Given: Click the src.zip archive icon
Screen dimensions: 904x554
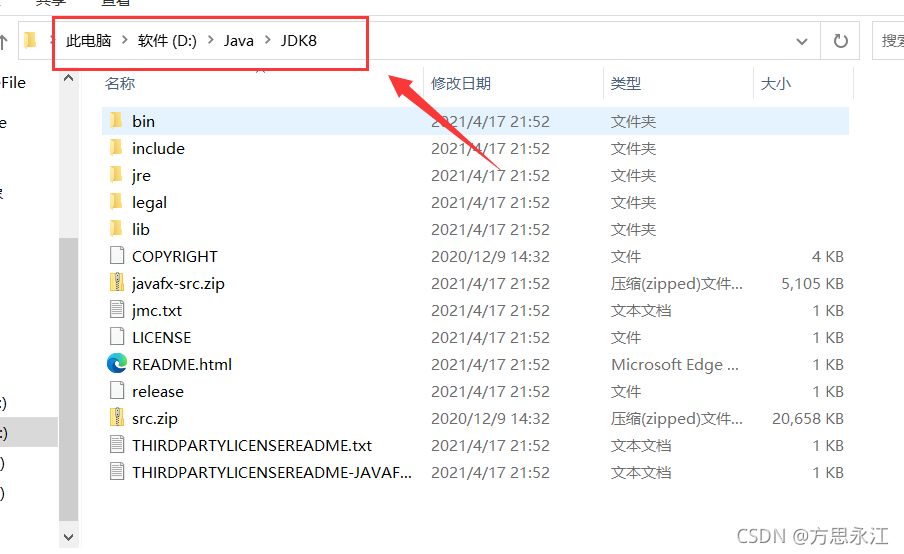Looking at the screenshot, I should (x=117, y=418).
